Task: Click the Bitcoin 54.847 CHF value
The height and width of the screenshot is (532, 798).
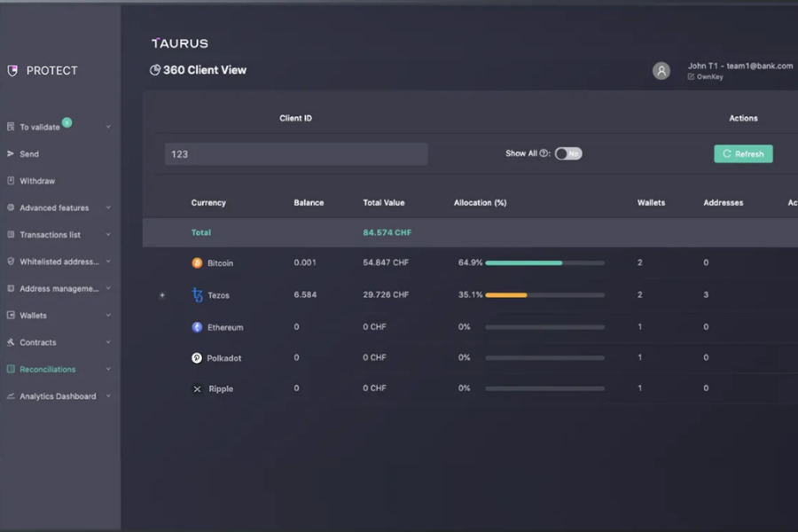Action: 386,262
